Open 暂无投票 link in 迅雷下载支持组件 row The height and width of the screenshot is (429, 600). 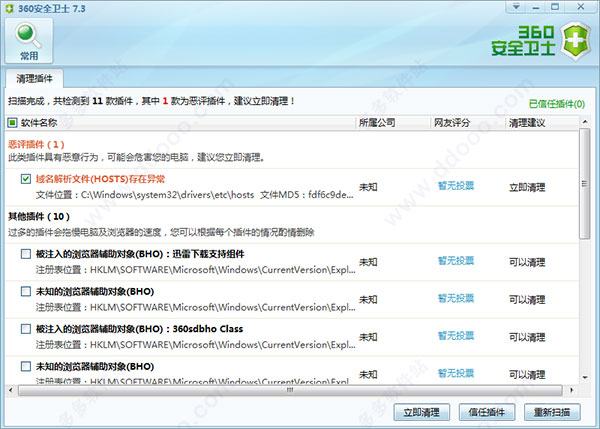[456, 261]
